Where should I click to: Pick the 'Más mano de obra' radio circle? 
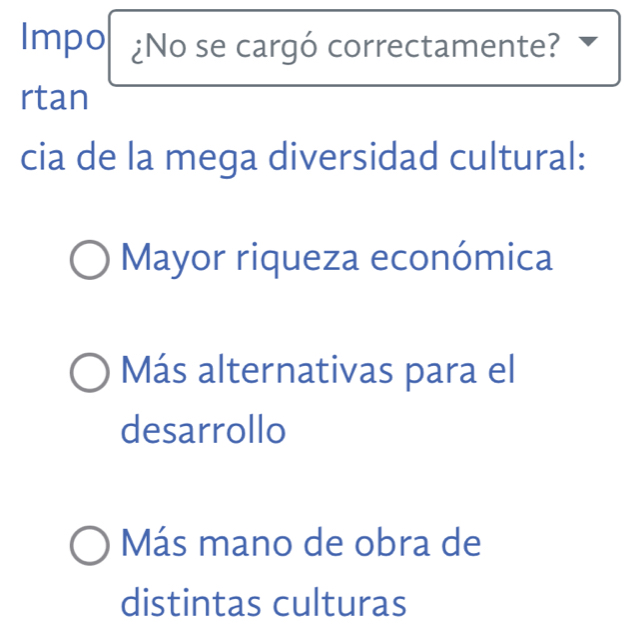coord(91,548)
